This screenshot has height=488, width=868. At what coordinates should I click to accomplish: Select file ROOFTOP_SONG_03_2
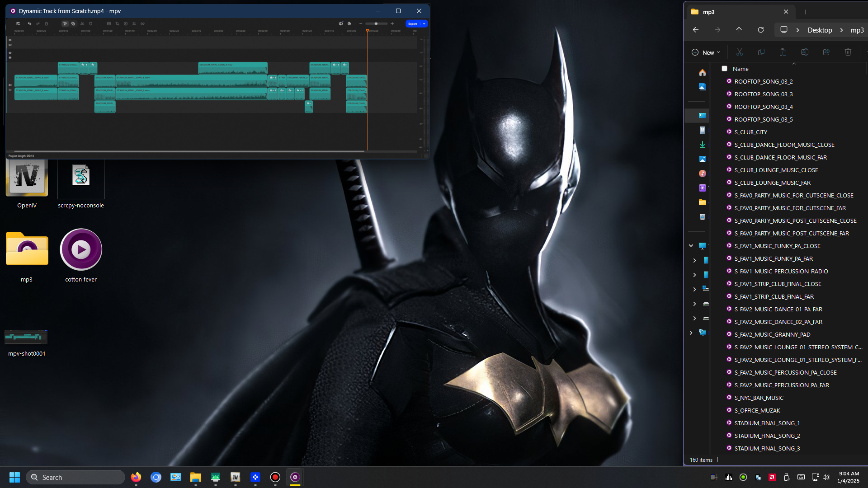tap(764, 81)
